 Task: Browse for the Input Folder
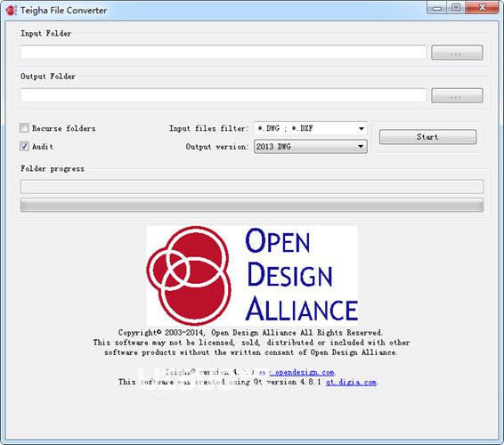coord(457,53)
